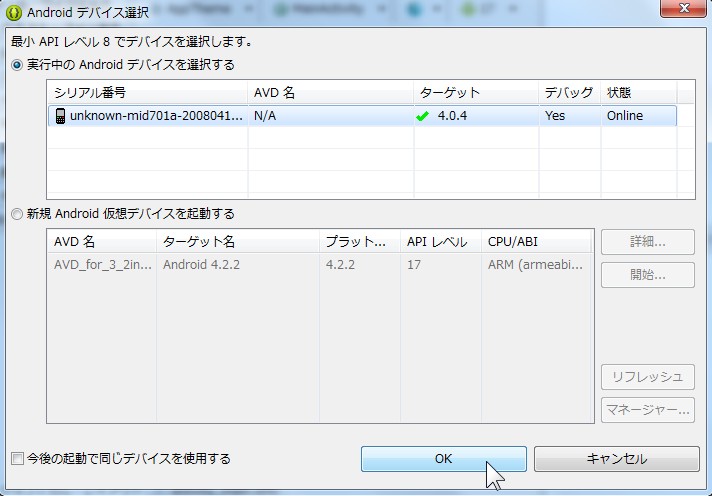712x496 pixels.
Task: Click the API level 17 cell
Action: pyautogui.click(x=441, y=265)
